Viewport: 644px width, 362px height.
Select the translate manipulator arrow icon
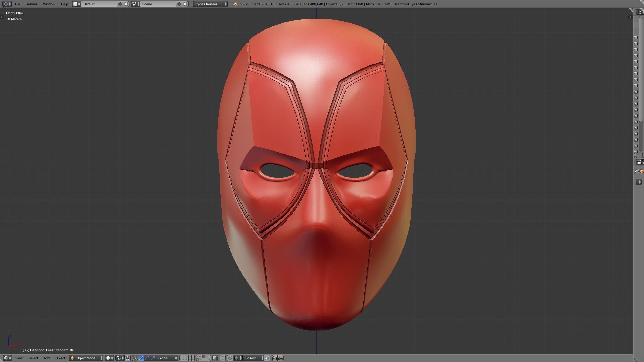tap(141, 358)
